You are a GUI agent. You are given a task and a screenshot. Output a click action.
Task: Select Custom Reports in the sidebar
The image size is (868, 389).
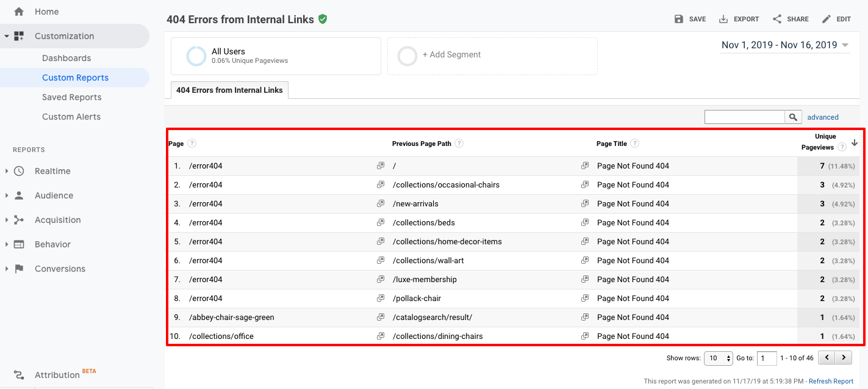(76, 78)
